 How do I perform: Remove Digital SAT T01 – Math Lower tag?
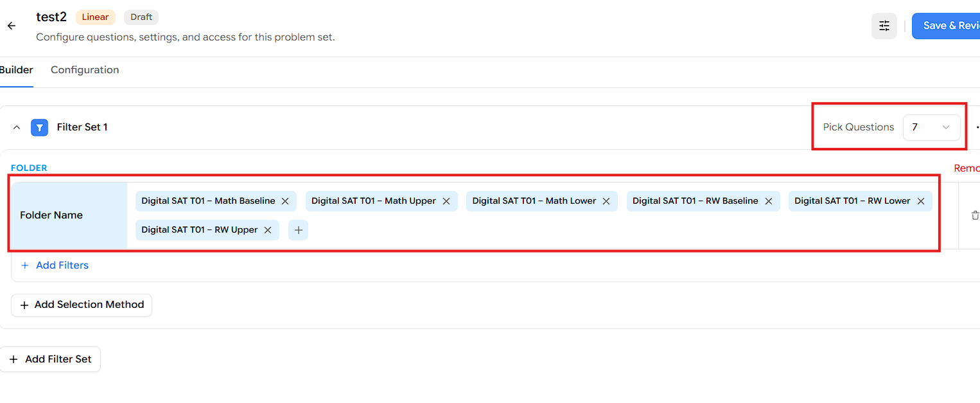click(x=606, y=201)
